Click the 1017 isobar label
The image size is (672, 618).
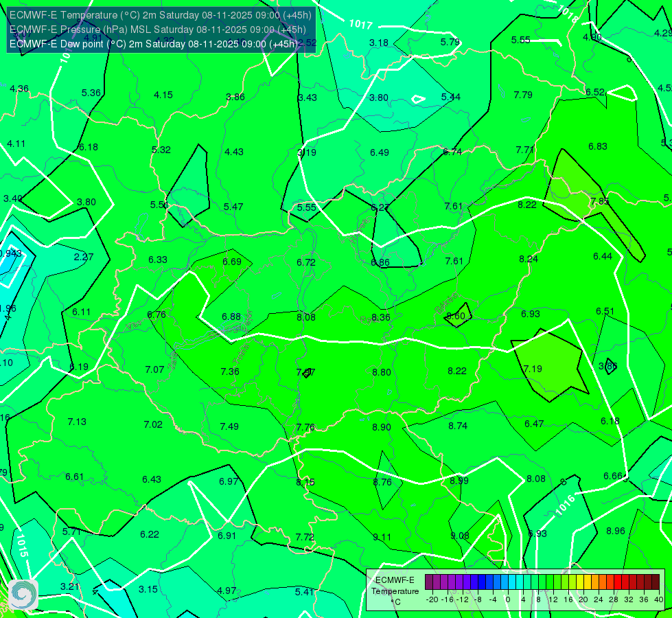click(x=361, y=25)
